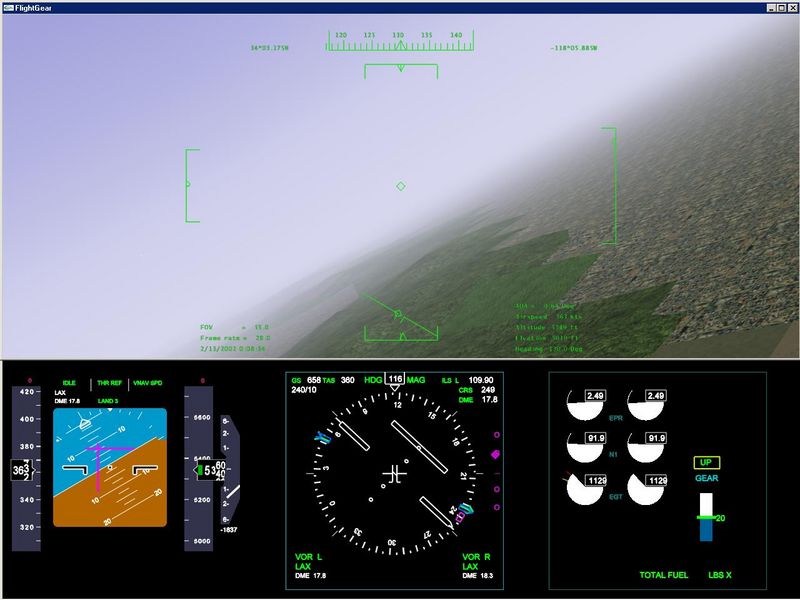Click the magenta diamond glideslope marker
This screenshot has height=600, width=800.
tap(495, 454)
